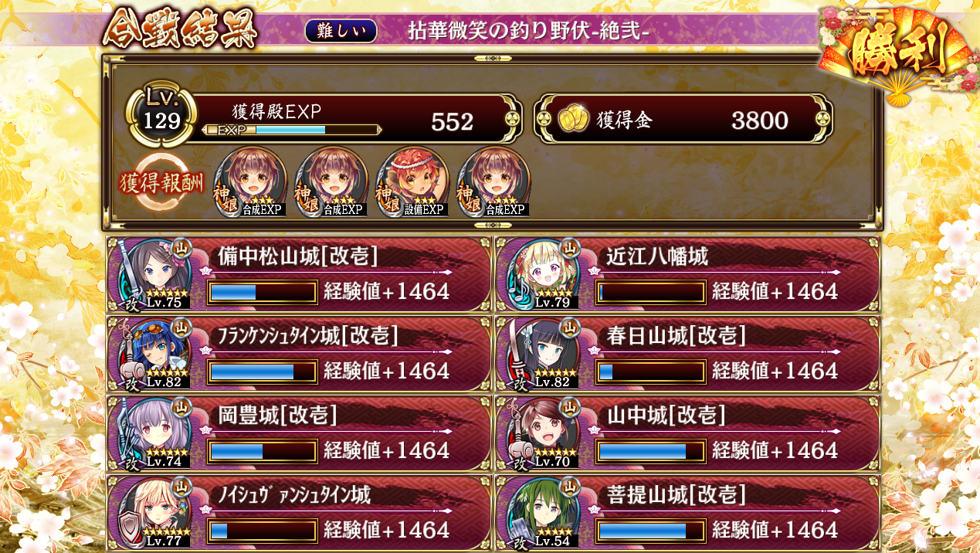Screen dimensions: 980x553
Task: Click the 難しい difficulty badge
Action: pyautogui.click(x=341, y=31)
